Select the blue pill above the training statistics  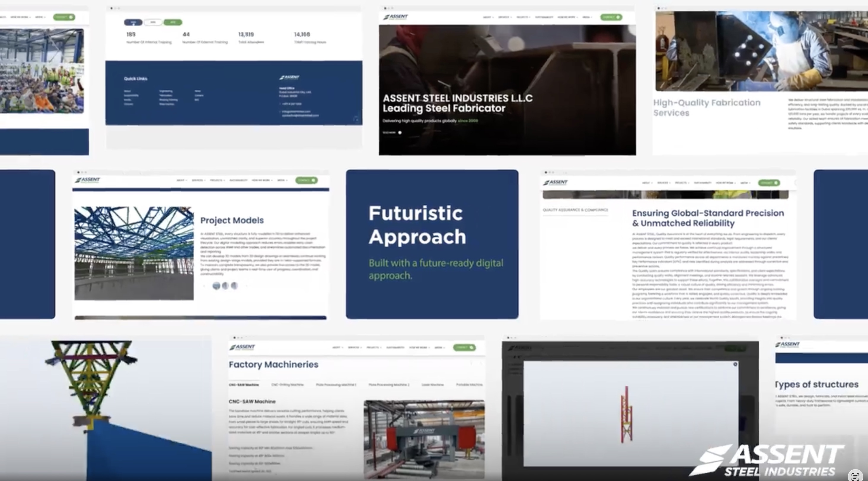tap(133, 23)
